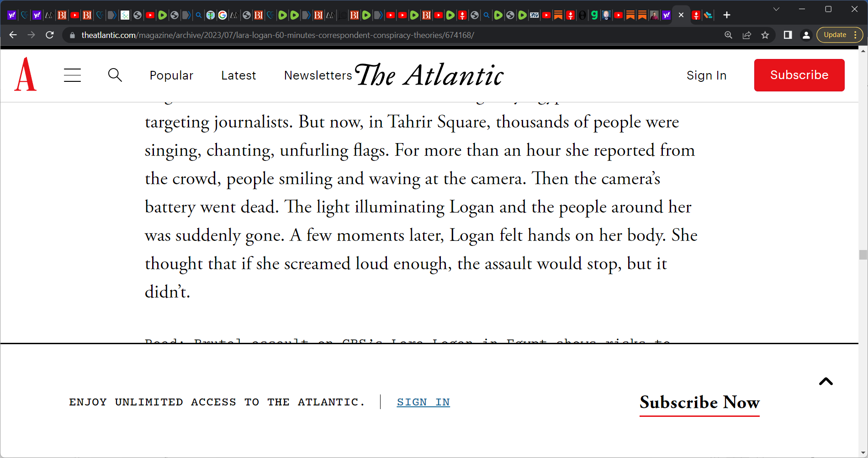Screen dimensions: 868x458
Task: Click the scrollbar up arrow
Action: (863, 51)
